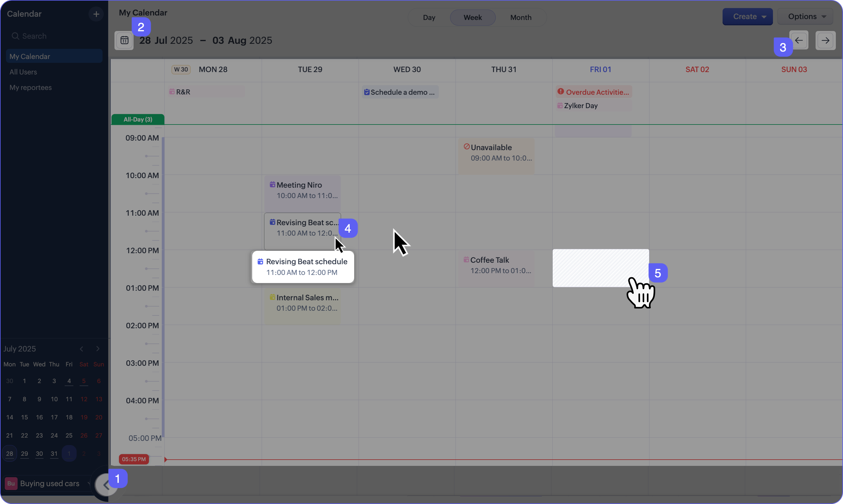Select July 15 in mini calendar
Screen dimensions: 843x504
point(24,417)
